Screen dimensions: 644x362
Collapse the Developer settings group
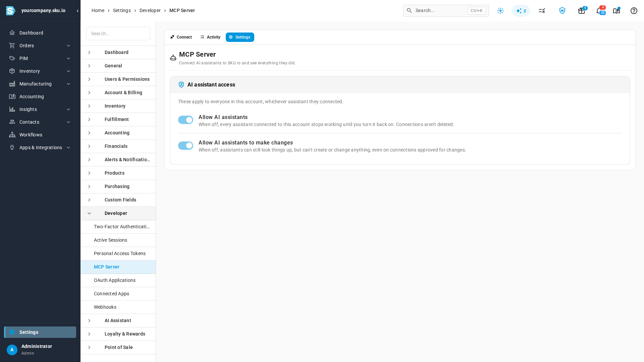point(118,214)
